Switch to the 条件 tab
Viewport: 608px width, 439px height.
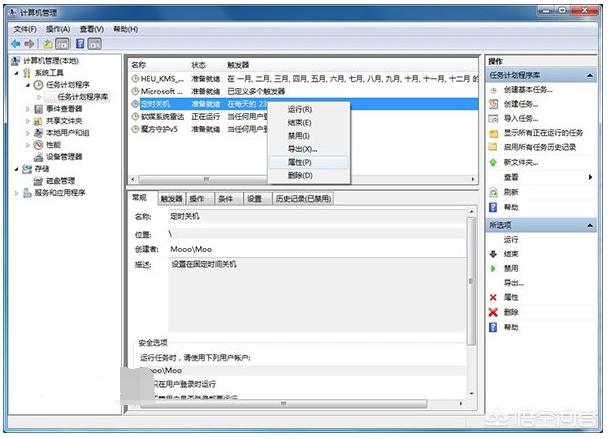click(228, 199)
